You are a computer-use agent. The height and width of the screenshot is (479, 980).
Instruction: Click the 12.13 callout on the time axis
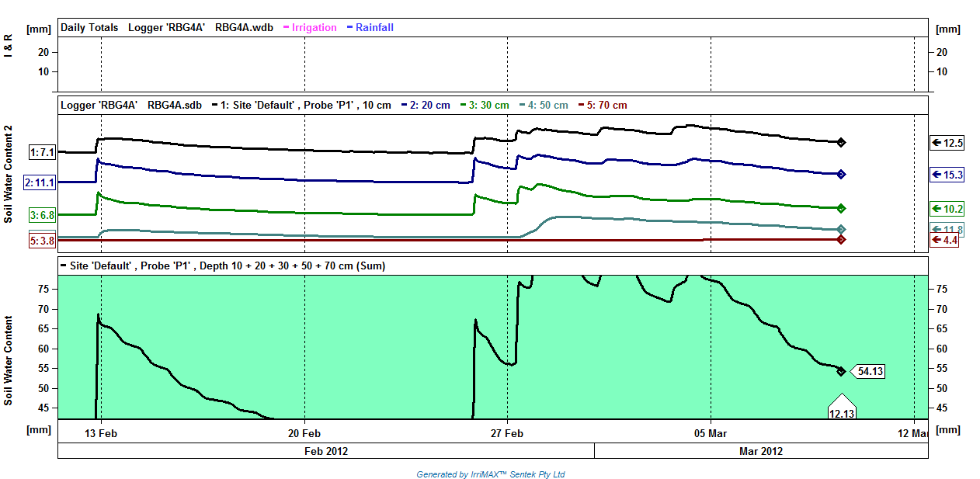pyautogui.click(x=842, y=411)
